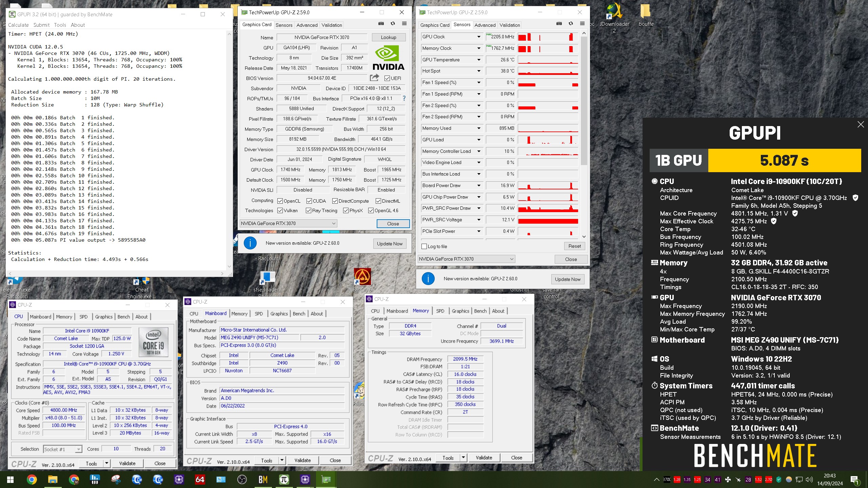Open hamburger menu in GPU-Z Sensors window
This screenshot has height=488, width=868.
582,24
